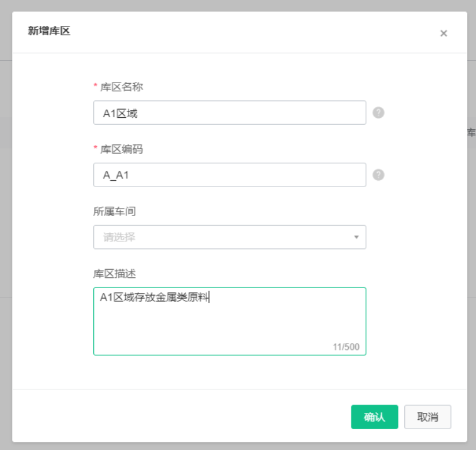Click the 库区名称 field label
Viewport: 476px width, 450px height.
[122, 87]
